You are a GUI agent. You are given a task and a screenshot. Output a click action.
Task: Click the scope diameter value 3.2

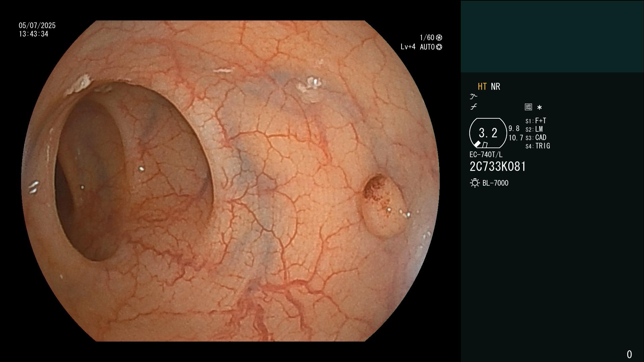(x=488, y=133)
